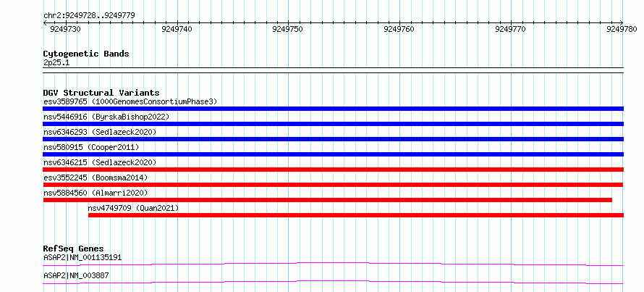This screenshot has height=292, width=644.
Task: Click ruler position 9249730
Action: click(65, 29)
